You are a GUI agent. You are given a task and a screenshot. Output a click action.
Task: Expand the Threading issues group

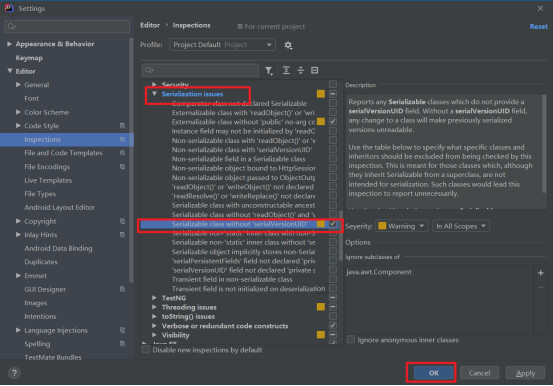click(x=154, y=307)
